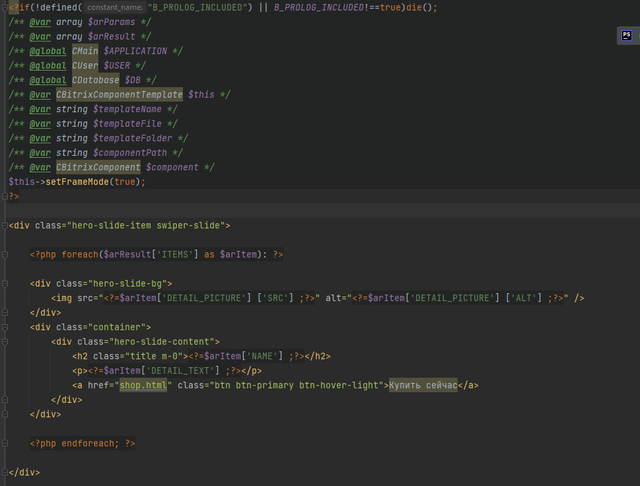The image size is (640, 486).
Task: Click $arItem after 'as' in foreach
Action: click(238, 255)
